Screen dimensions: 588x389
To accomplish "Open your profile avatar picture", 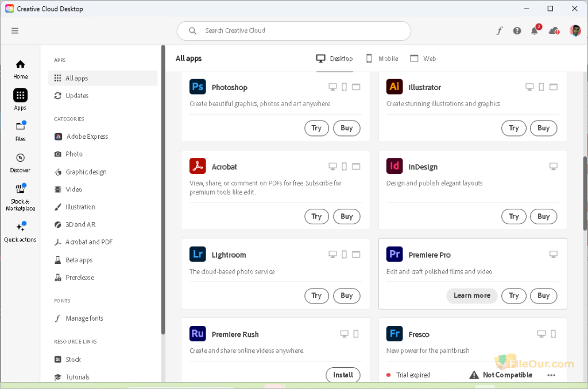I will 575,30.
